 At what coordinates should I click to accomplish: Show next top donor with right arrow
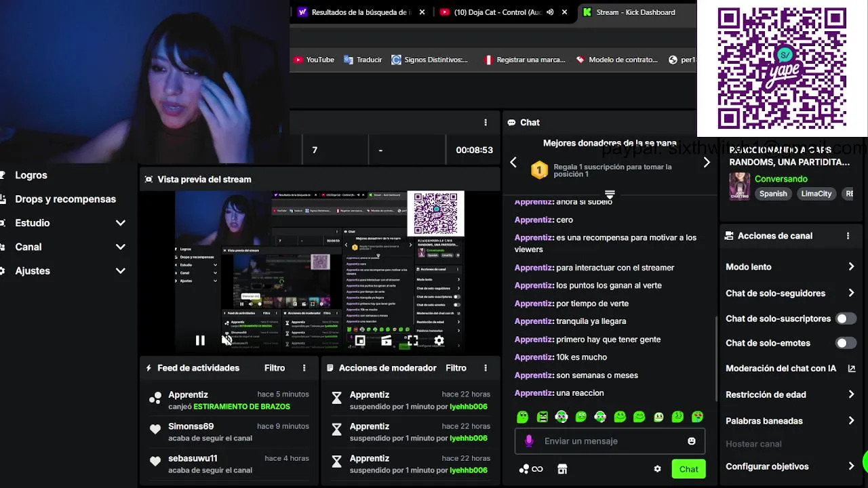tap(707, 163)
